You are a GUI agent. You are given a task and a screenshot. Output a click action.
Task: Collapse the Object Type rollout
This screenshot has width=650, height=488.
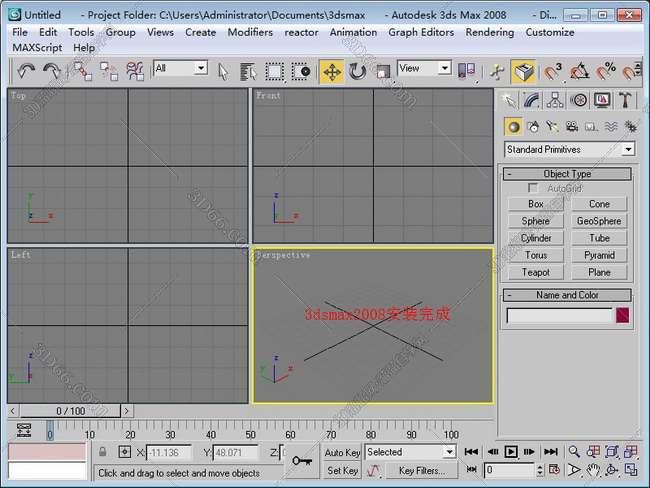click(567, 174)
